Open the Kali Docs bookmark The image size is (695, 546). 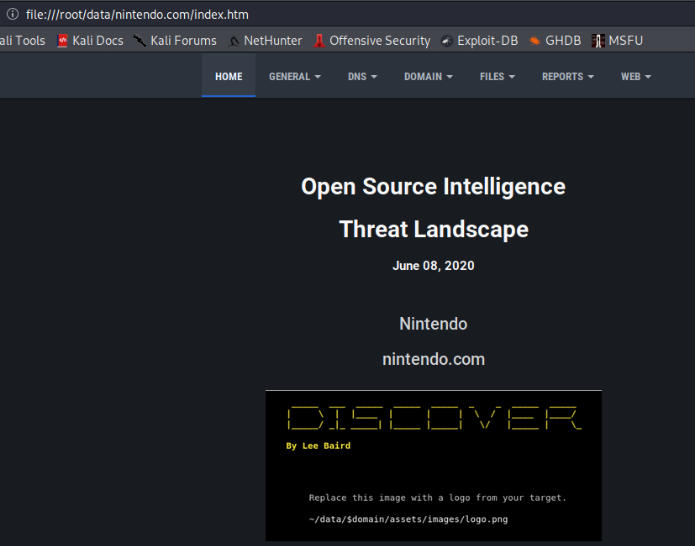tap(90, 41)
